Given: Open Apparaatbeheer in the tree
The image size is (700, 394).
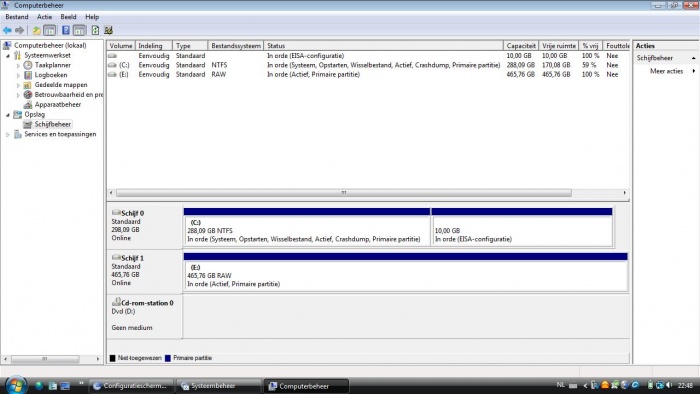Looking at the screenshot, I should (x=58, y=104).
